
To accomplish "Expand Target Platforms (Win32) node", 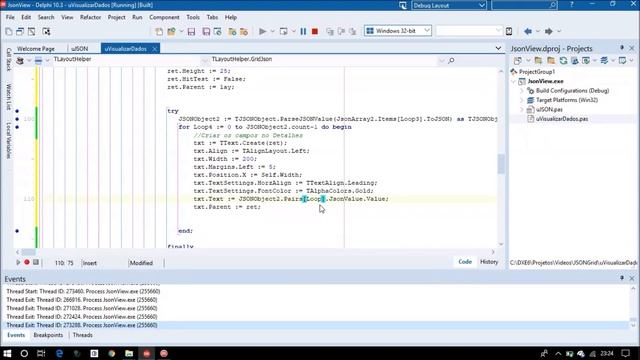I will (521, 100).
